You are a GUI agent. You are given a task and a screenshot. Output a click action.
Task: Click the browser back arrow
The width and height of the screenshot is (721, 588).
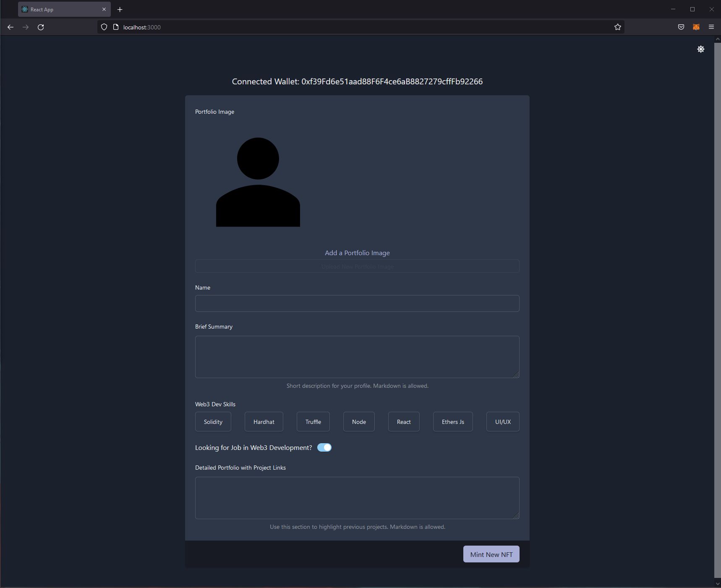[x=10, y=27]
